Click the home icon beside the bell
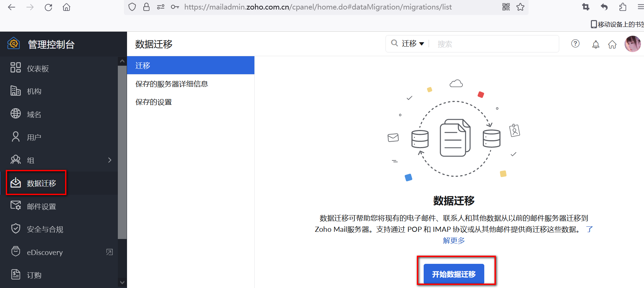Viewport: 644px width, 288px height. pos(612,44)
